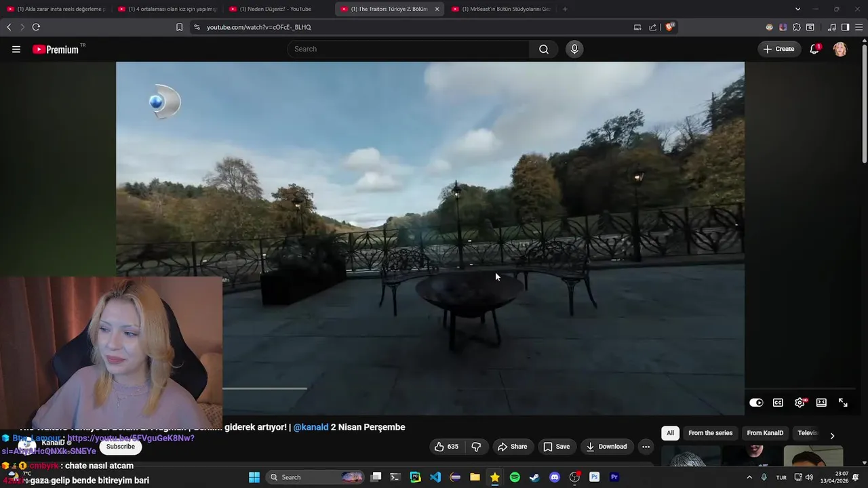Open YouTube notifications bell

tap(815, 49)
